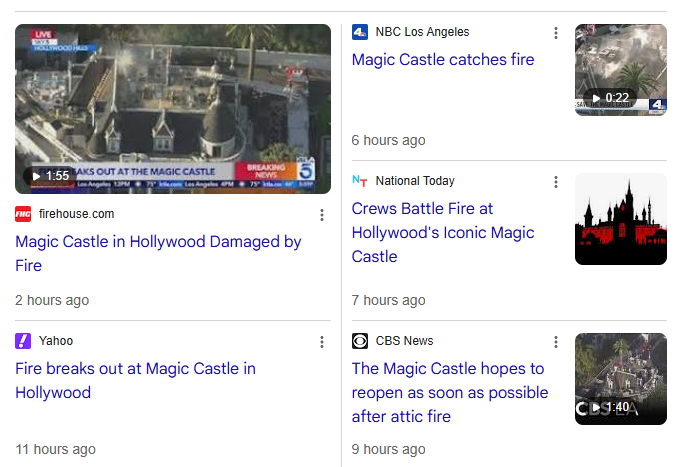The image size is (683, 467).
Task: Click the National Today source name
Action: (x=415, y=181)
